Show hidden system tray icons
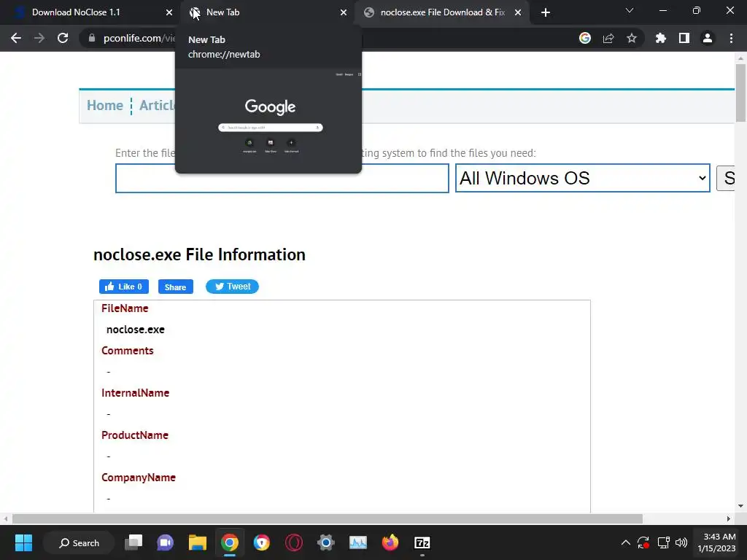 tap(625, 542)
